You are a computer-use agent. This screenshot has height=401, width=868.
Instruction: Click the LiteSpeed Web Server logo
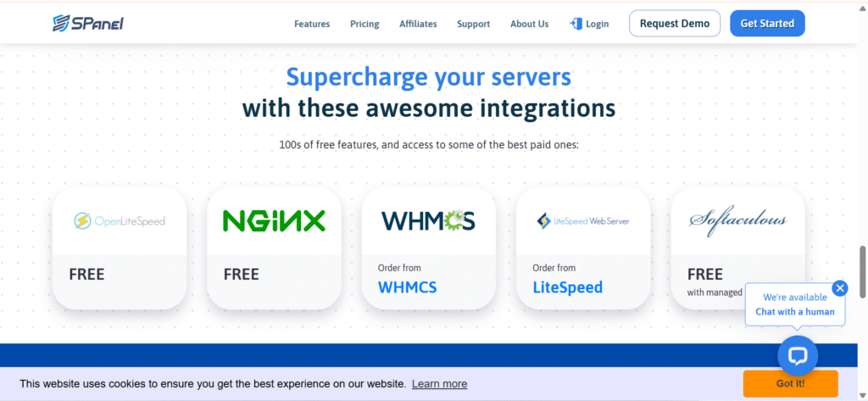582,221
